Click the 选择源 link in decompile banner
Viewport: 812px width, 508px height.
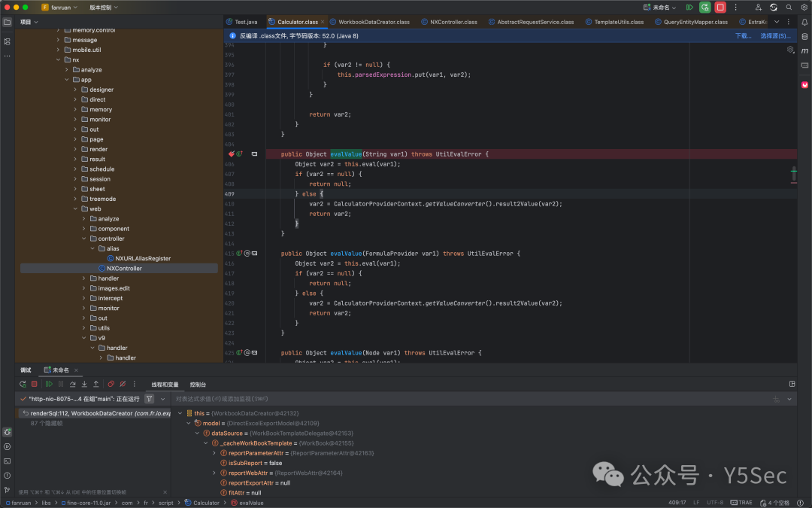coord(775,36)
